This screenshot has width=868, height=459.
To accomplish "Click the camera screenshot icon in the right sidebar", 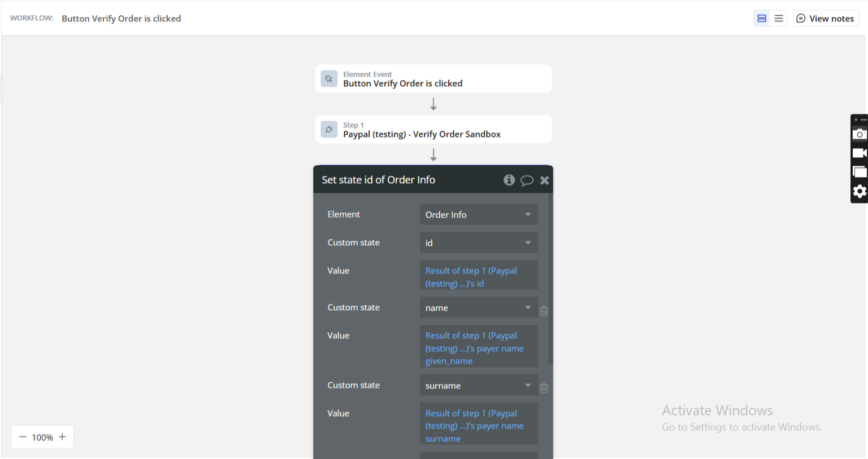I will (x=859, y=134).
